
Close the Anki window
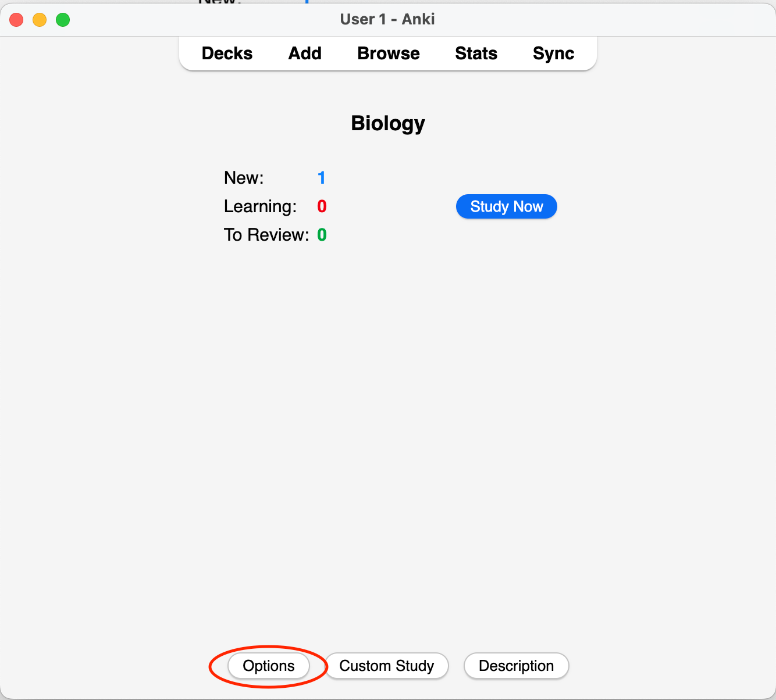point(16,20)
